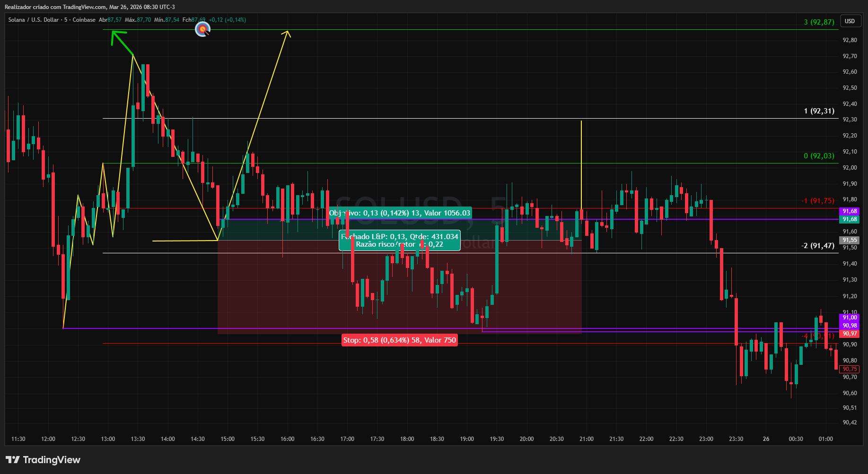This screenshot has width=868, height=474.
Task: Click the 13:00 time axis label
Action: point(108,439)
